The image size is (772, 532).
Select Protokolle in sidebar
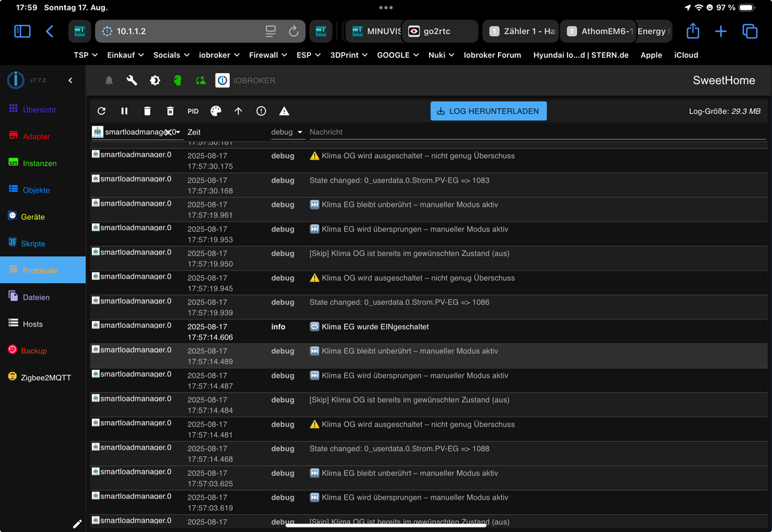(42, 270)
